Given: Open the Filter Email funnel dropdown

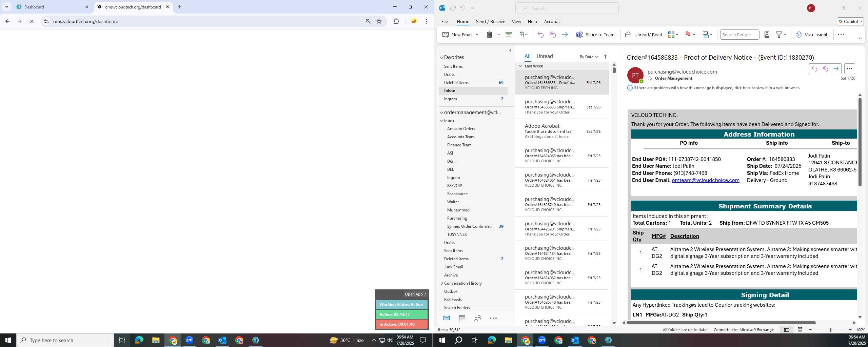Looking at the screenshot, I should click(781, 35).
